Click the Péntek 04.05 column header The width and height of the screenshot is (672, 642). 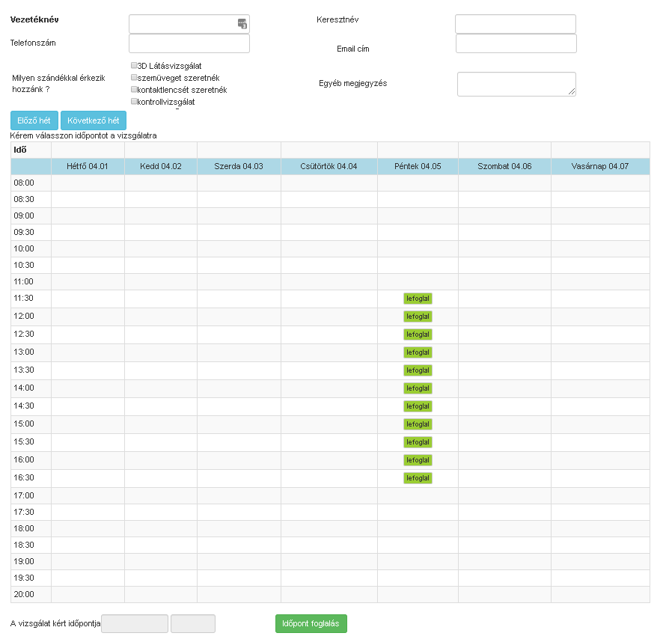(418, 166)
